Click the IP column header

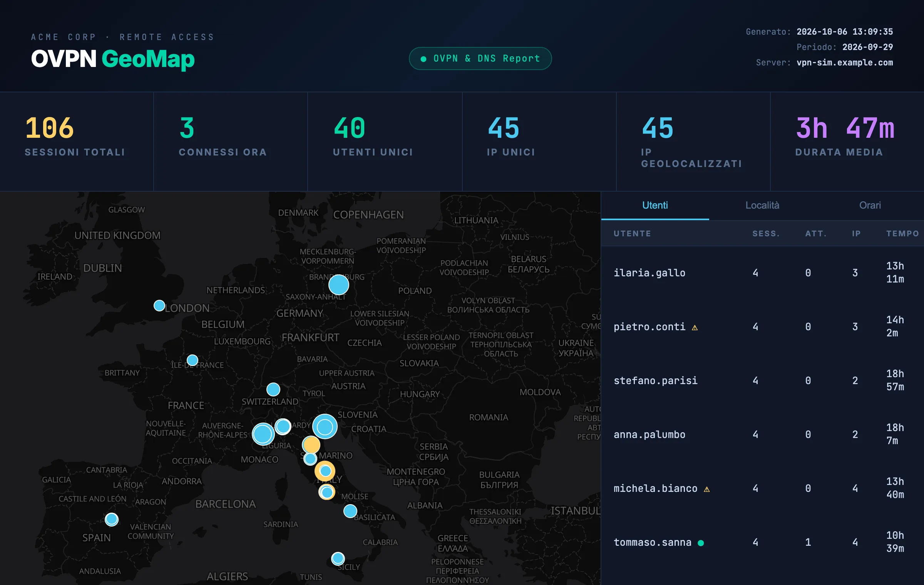point(856,234)
